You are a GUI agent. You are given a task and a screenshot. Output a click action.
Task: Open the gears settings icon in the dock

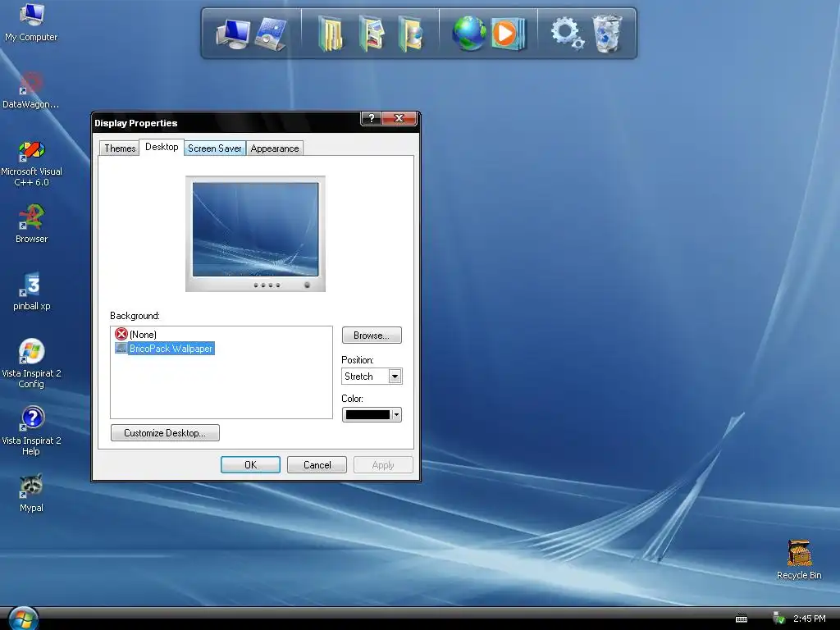pos(568,33)
